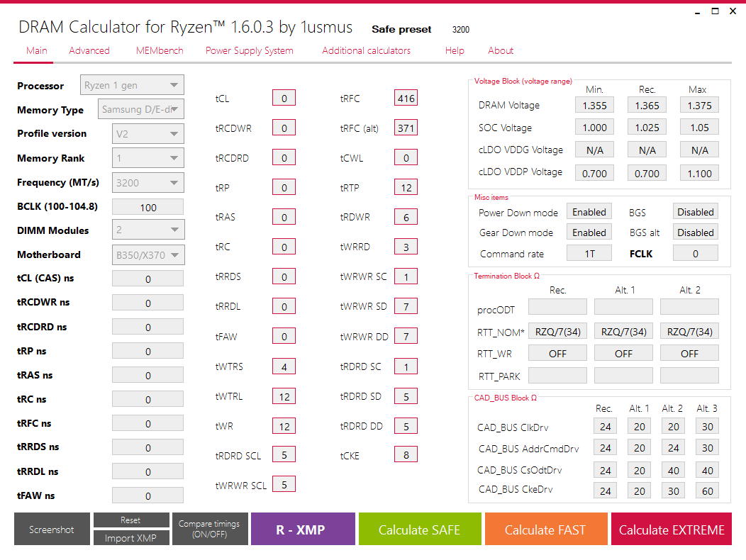The image size is (746, 560).
Task: Click the tRDWR value box
Action: click(406, 217)
